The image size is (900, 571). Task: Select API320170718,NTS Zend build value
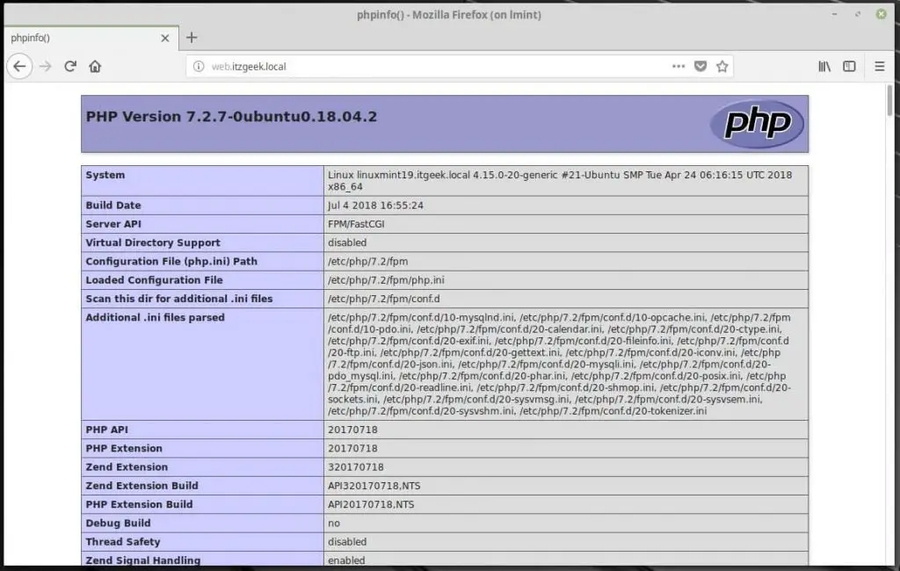374,486
